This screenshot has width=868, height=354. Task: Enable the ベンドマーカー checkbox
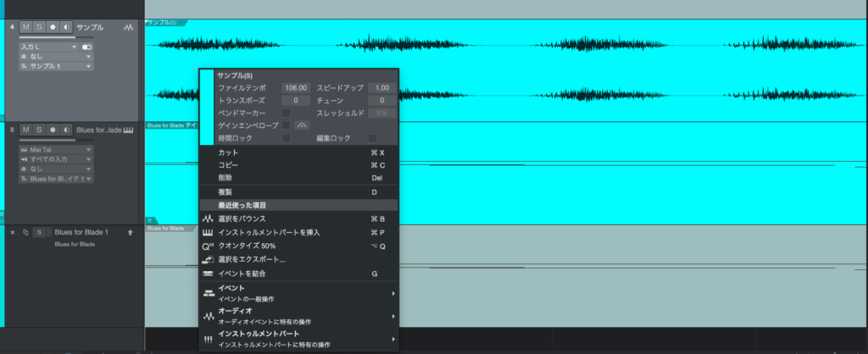pos(287,113)
